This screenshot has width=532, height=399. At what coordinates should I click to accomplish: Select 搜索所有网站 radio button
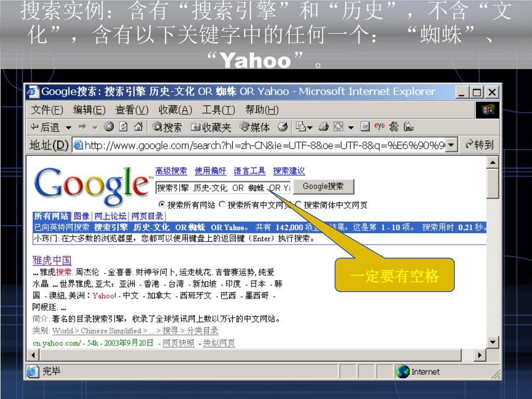[x=162, y=205]
